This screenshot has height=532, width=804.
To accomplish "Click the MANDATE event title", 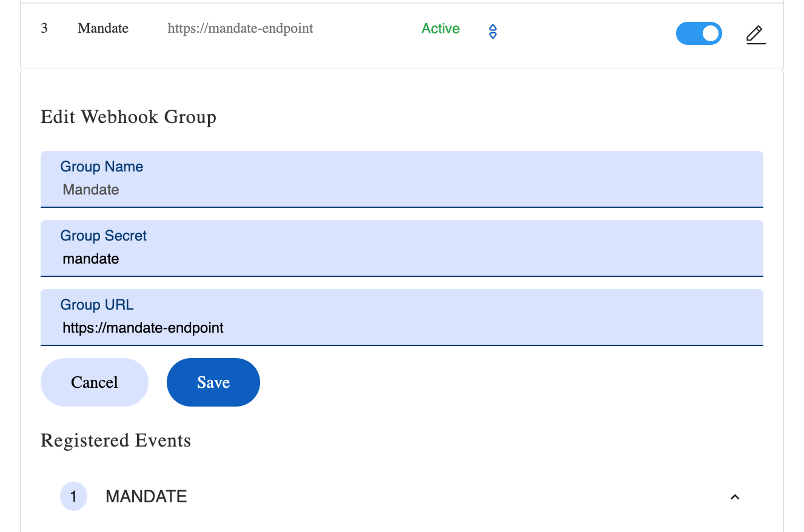I will pyautogui.click(x=146, y=497).
